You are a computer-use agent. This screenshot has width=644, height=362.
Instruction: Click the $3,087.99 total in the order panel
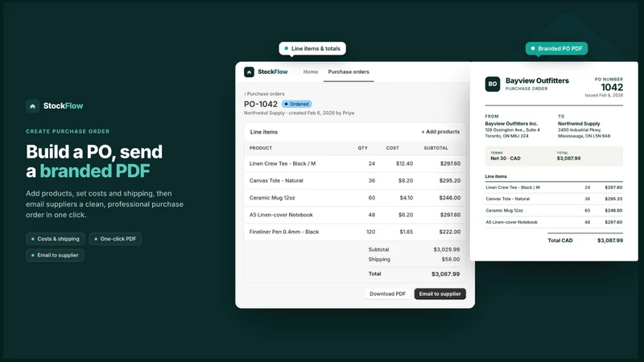tap(446, 274)
